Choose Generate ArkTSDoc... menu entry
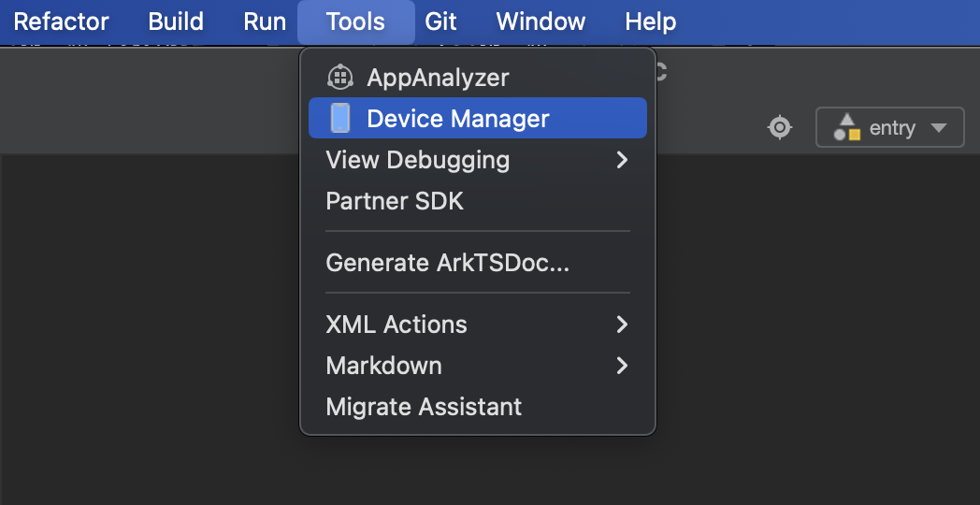This screenshot has height=505, width=980. pos(447,263)
